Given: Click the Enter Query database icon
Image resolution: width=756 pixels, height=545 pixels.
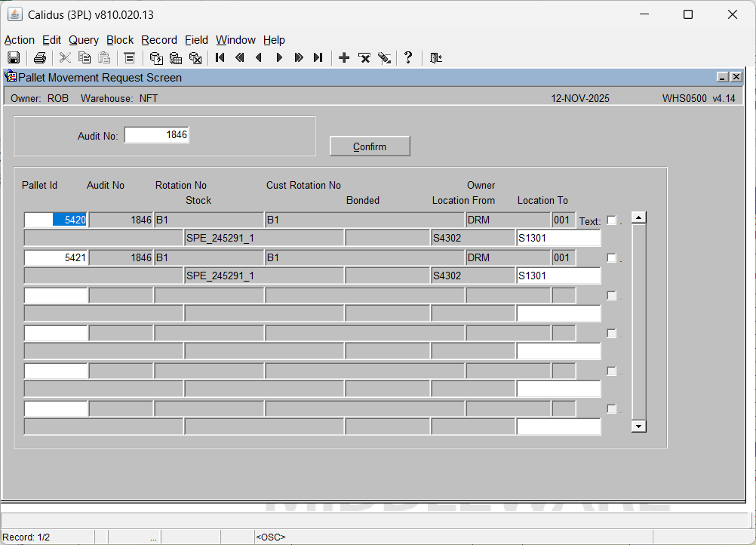Looking at the screenshot, I should tap(156, 58).
